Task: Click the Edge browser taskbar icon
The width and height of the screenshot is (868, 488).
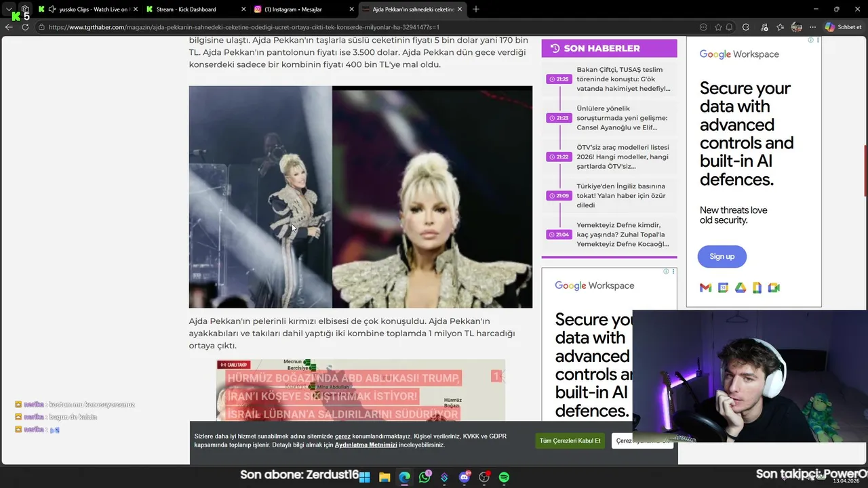Action: click(x=404, y=477)
